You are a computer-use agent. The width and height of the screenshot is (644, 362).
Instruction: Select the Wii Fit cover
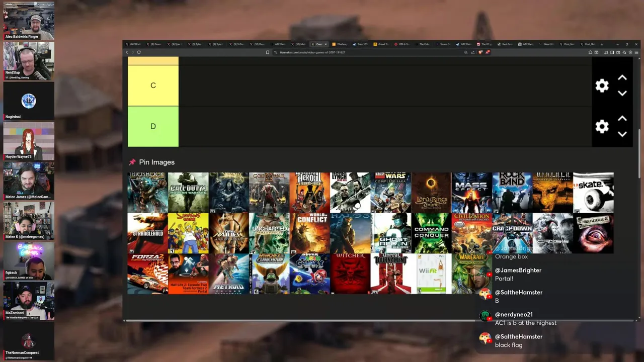point(431,274)
